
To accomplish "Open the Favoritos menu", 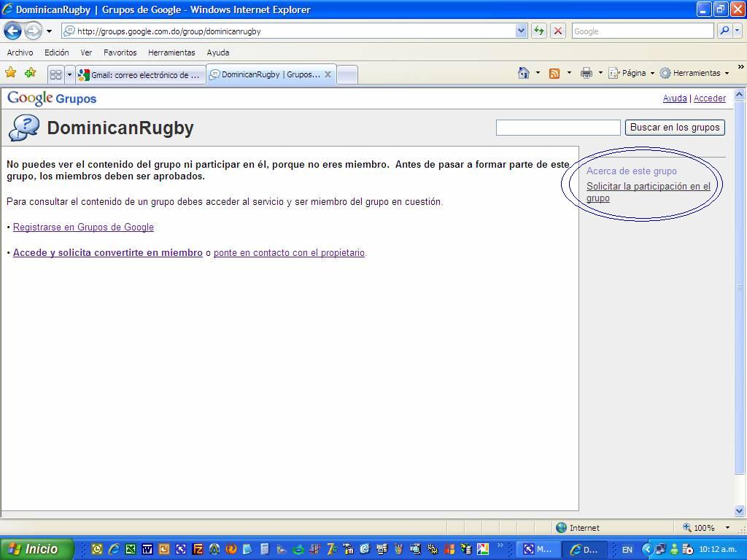I will 120,52.
